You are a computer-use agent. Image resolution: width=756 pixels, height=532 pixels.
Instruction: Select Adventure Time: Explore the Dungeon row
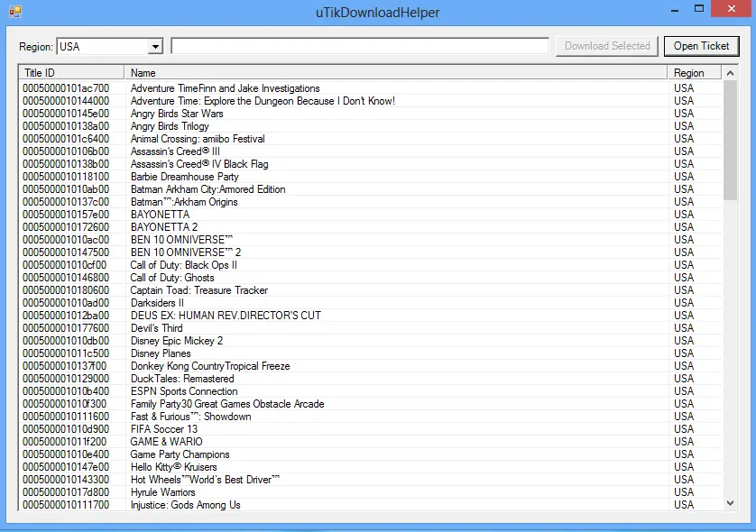point(370,101)
